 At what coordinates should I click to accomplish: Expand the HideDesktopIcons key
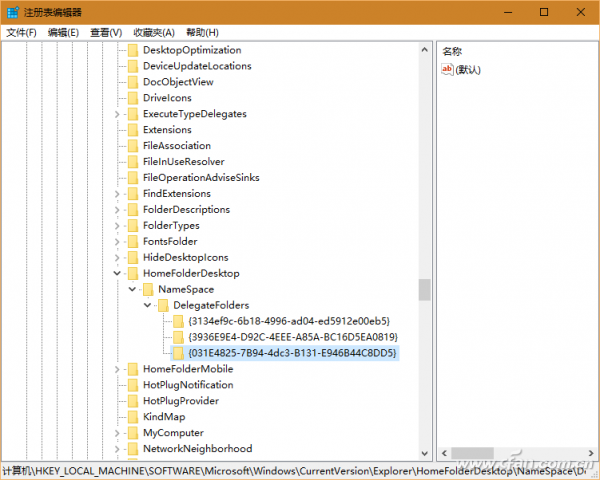point(117,258)
